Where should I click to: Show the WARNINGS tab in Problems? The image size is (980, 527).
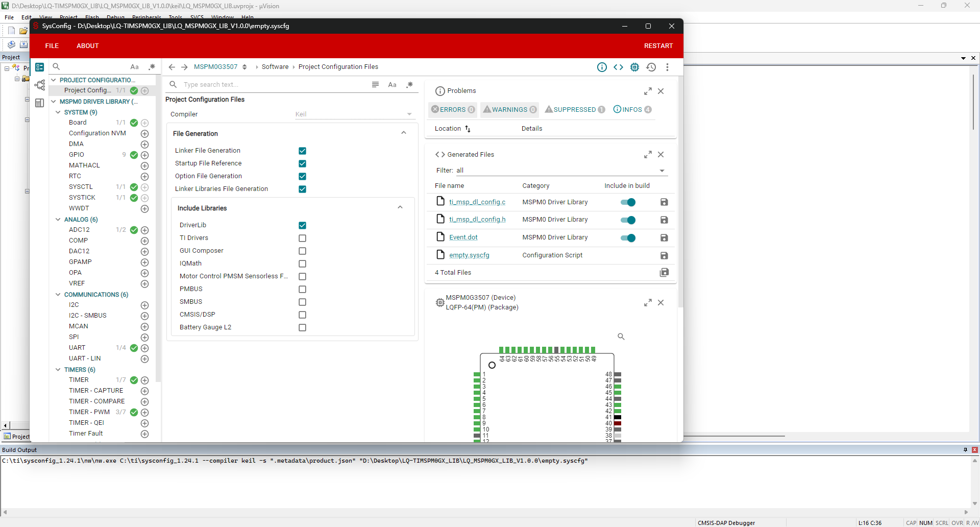pos(509,109)
